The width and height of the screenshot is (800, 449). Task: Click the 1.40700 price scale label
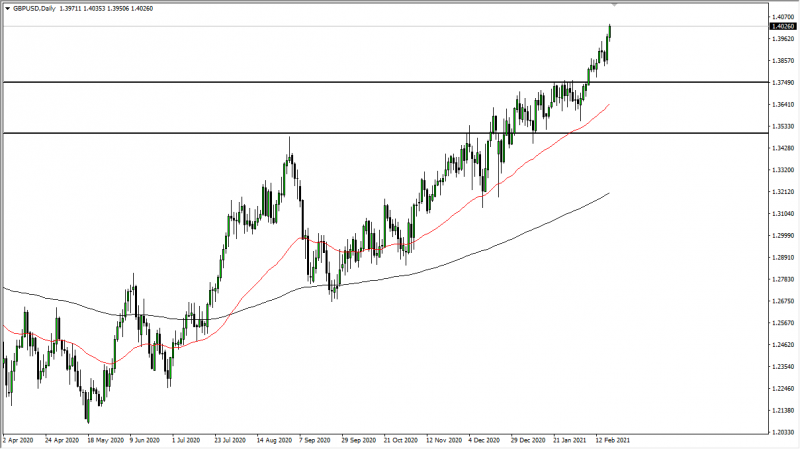[783, 17]
